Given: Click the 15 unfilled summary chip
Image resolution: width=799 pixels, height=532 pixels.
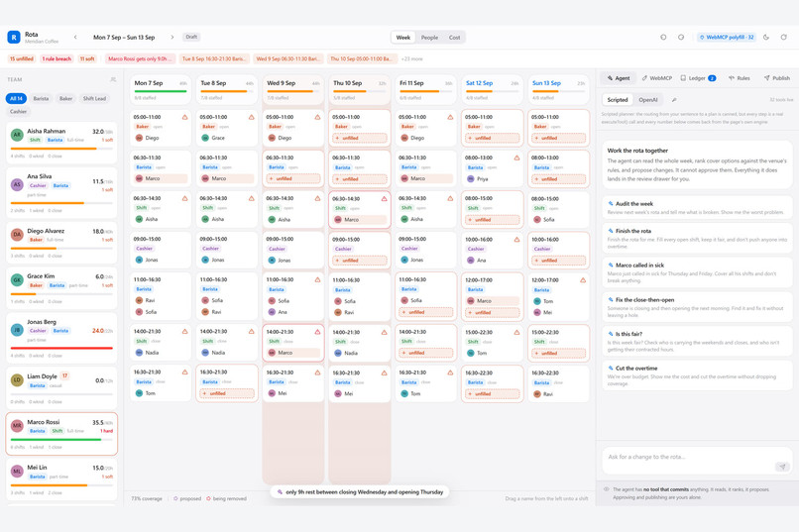Looking at the screenshot, I should (22, 59).
